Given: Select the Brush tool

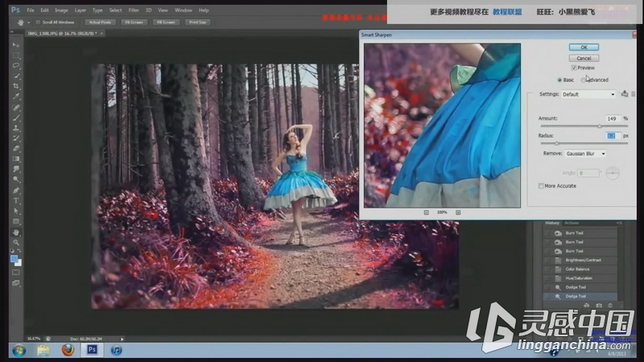Looking at the screenshot, I should click(x=16, y=117).
